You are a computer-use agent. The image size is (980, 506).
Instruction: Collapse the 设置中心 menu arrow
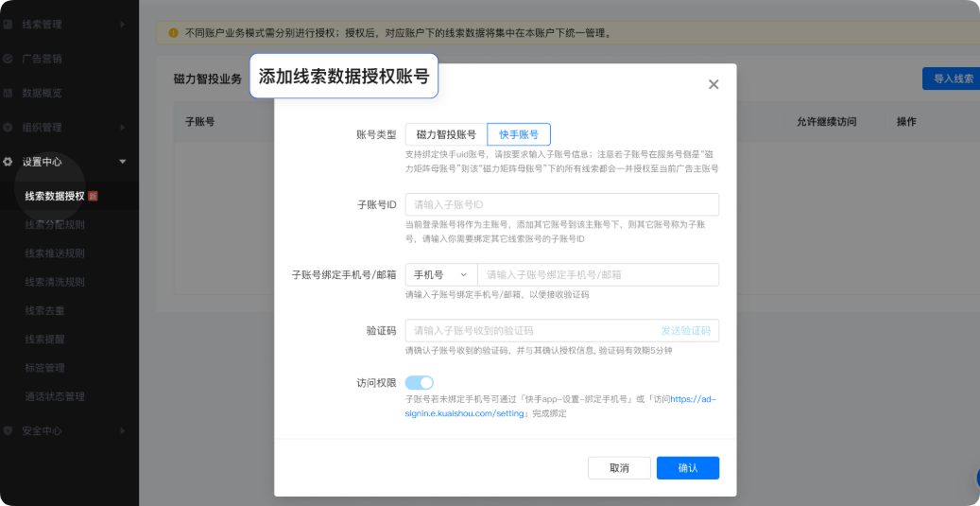[x=123, y=162]
